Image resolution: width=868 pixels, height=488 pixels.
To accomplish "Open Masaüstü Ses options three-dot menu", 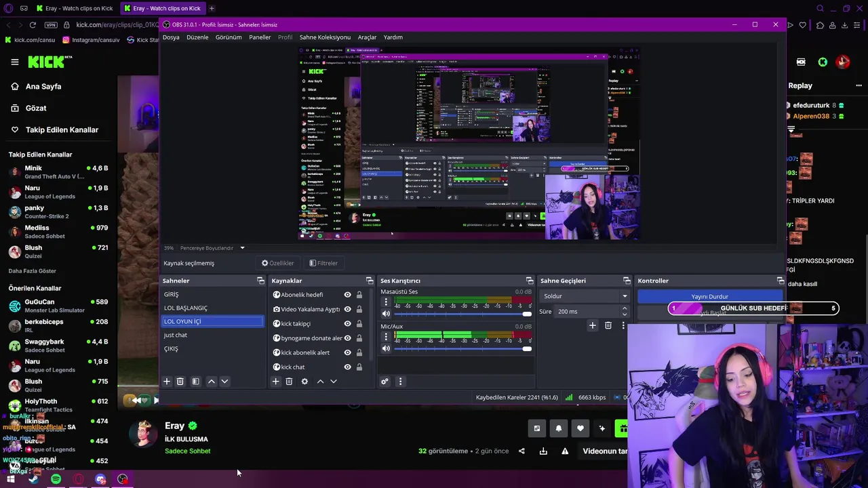I will click(x=386, y=302).
